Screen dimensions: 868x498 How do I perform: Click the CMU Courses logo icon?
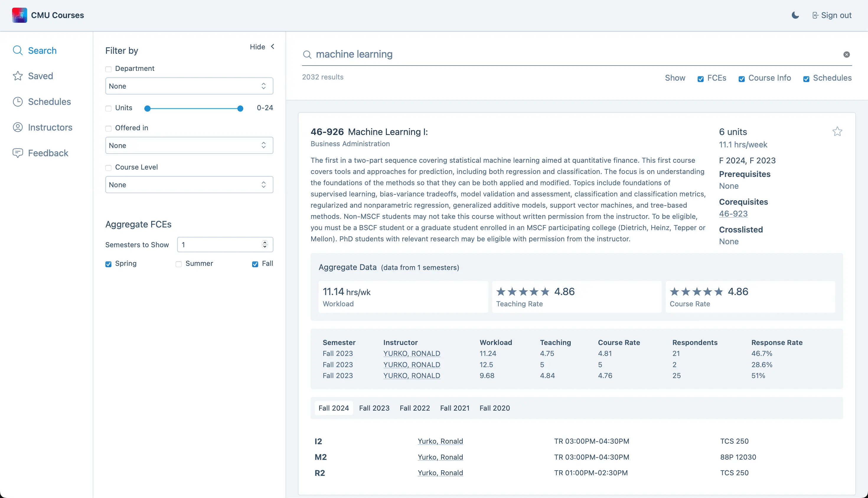pyautogui.click(x=19, y=15)
